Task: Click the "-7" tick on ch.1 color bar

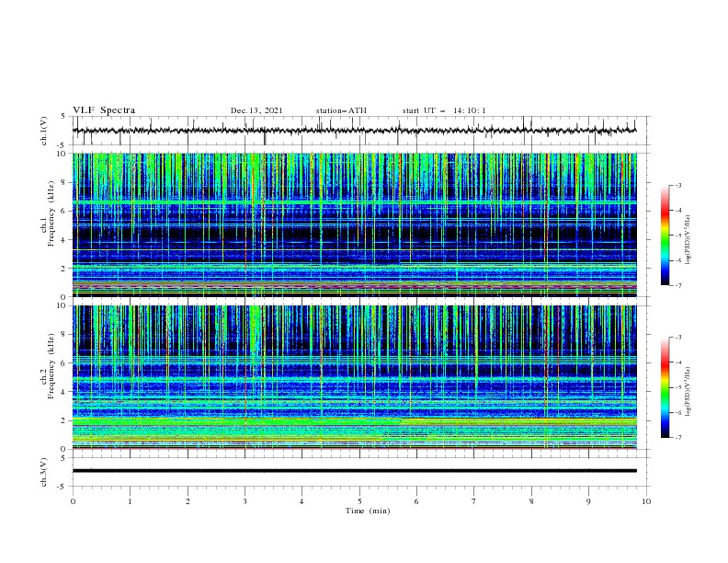Action: click(677, 285)
